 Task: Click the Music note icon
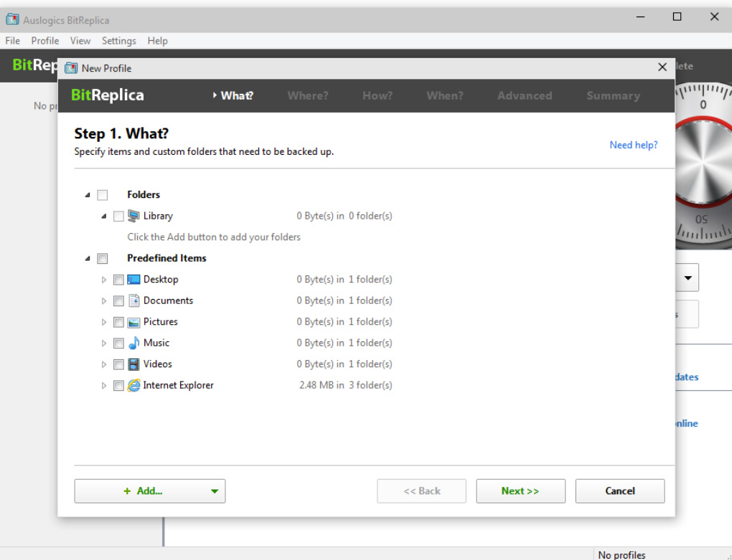[133, 343]
